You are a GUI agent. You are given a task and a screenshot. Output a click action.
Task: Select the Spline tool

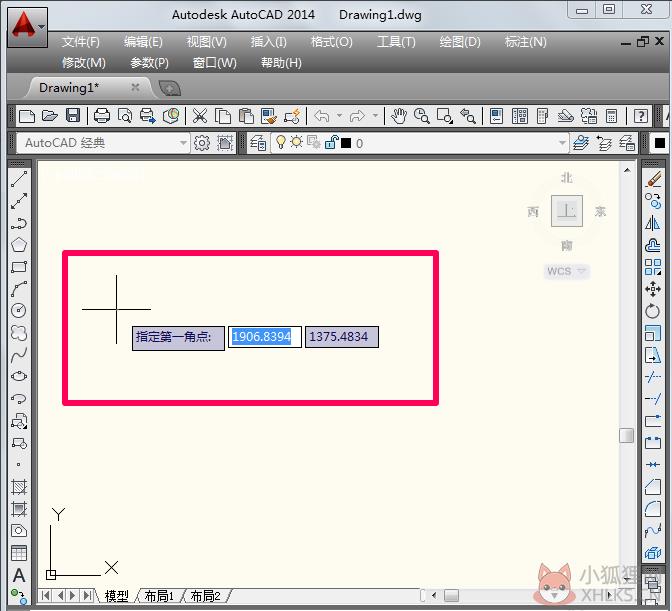19,355
